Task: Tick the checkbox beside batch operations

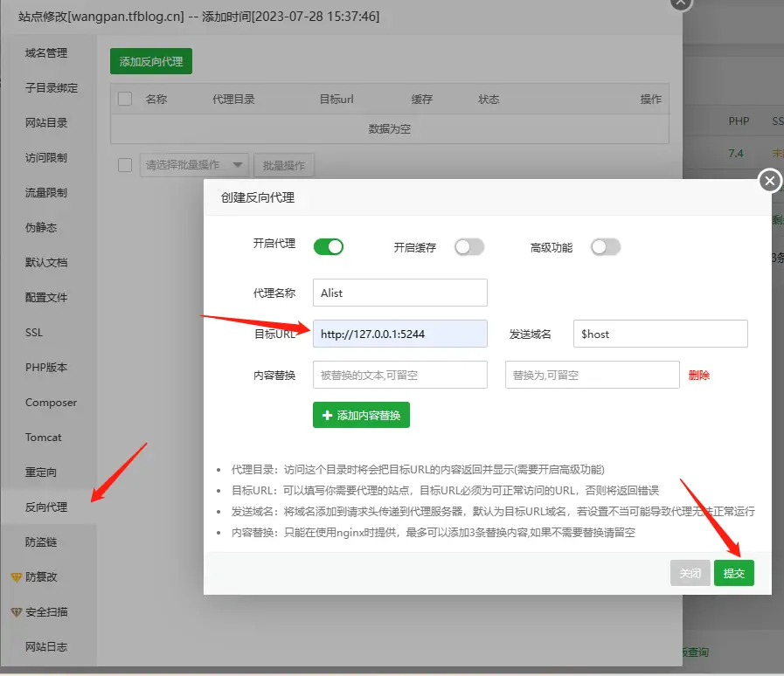Action: 123,165
